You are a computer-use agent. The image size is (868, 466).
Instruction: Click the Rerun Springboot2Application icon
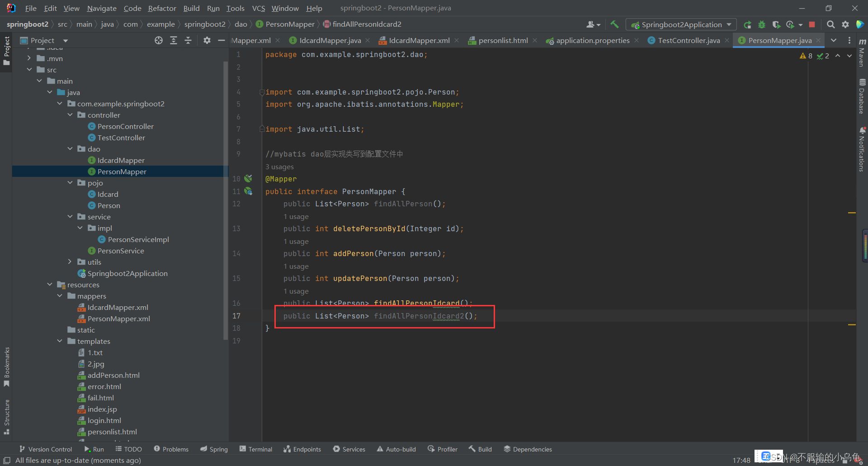(x=747, y=24)
